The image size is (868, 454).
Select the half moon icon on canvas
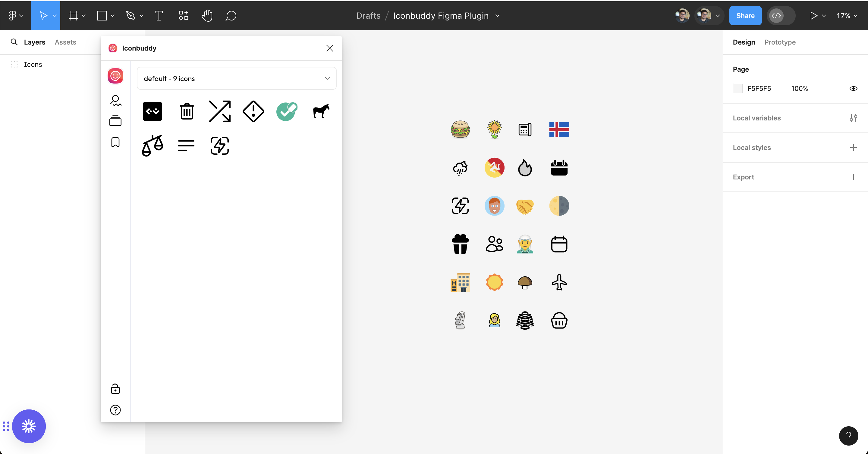pos(559,206)
